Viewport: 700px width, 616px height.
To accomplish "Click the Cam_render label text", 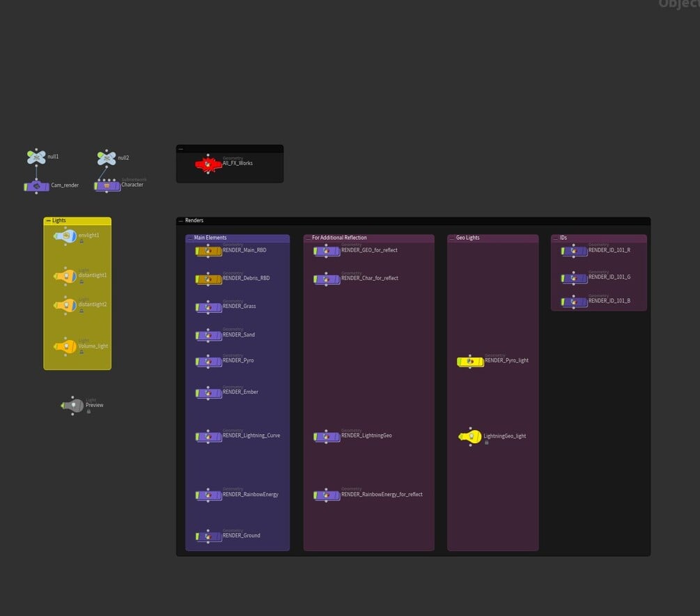I will [x=65, y=185].
